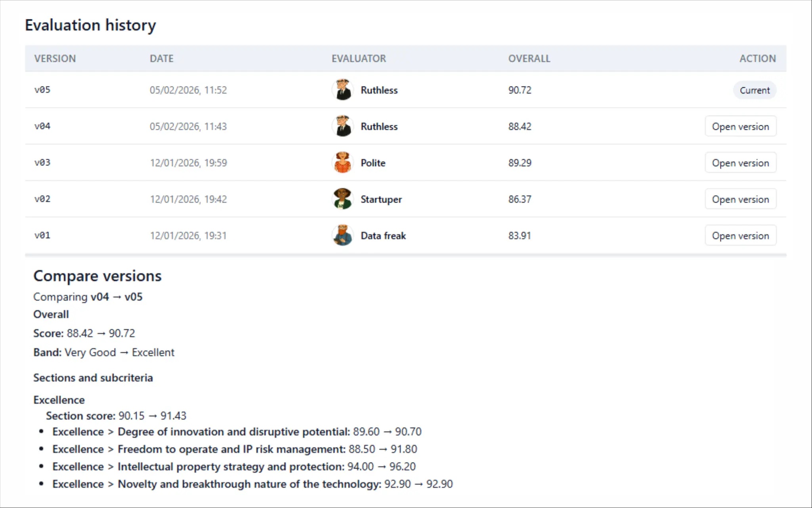Click the EVALUATOR column header
The height and width of the screenshot is (508, 812).
pyautogui.click(x=359, y=58)
